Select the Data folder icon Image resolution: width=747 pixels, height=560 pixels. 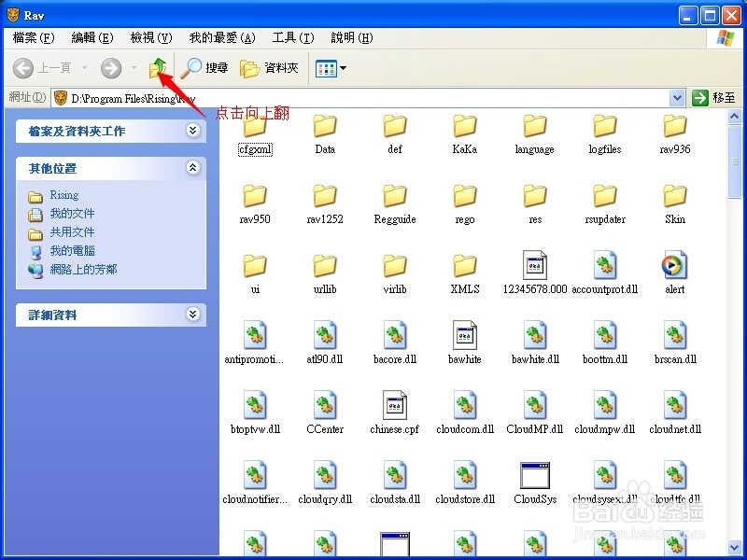[325, 126]
